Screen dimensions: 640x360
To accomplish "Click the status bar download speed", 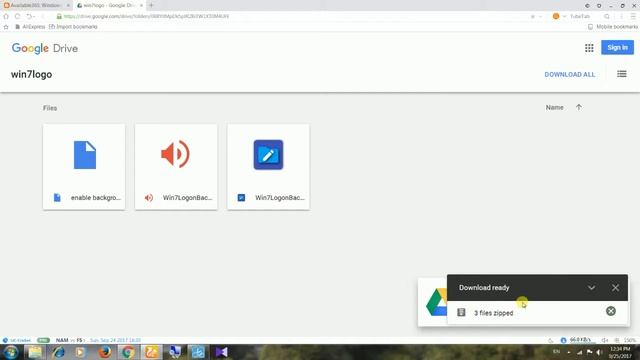I will pyautogui.click(x=580, y=340).
